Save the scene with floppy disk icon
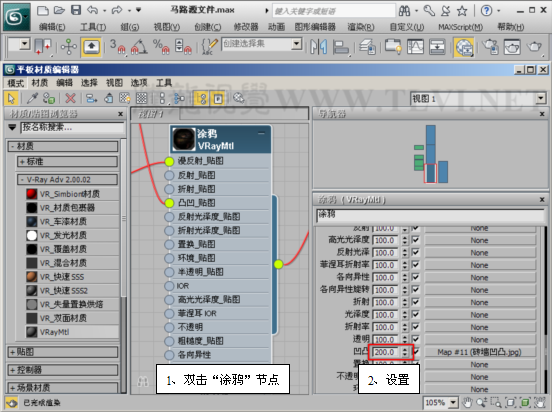 [76, 10]
